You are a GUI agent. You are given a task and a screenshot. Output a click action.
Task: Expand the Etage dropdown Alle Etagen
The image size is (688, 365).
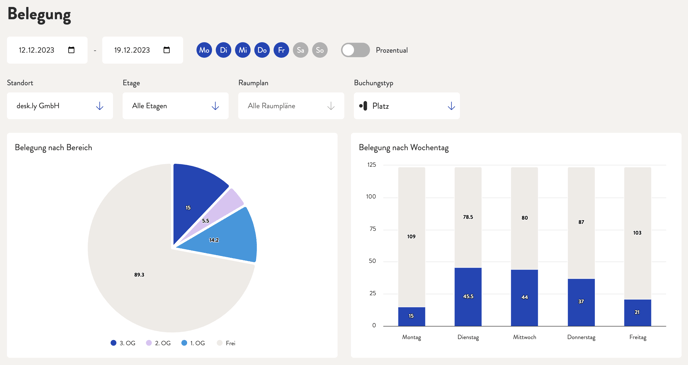[176, 106]
